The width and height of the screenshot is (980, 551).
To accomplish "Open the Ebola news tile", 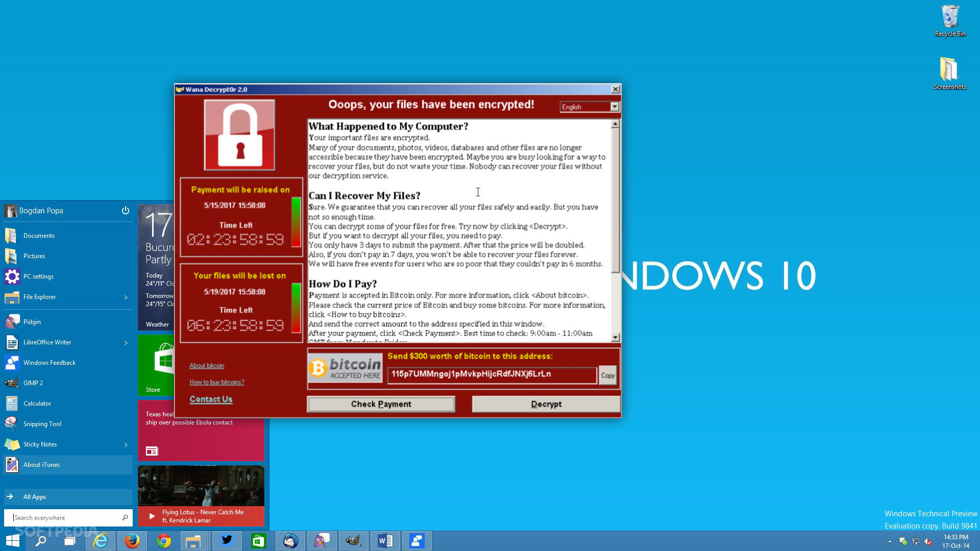I will (201, 439).
